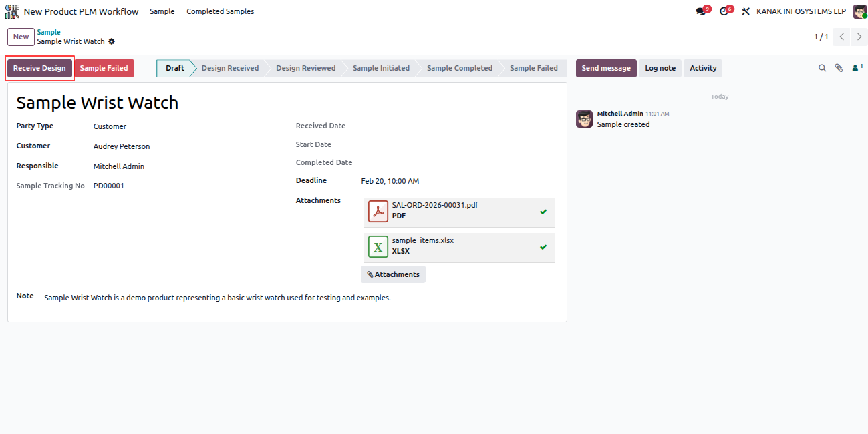Image resolution: width=868 pixels, height=434 pixels.
Task: Click Send message button
Action: pyautogui.click(x=606, y=68)
